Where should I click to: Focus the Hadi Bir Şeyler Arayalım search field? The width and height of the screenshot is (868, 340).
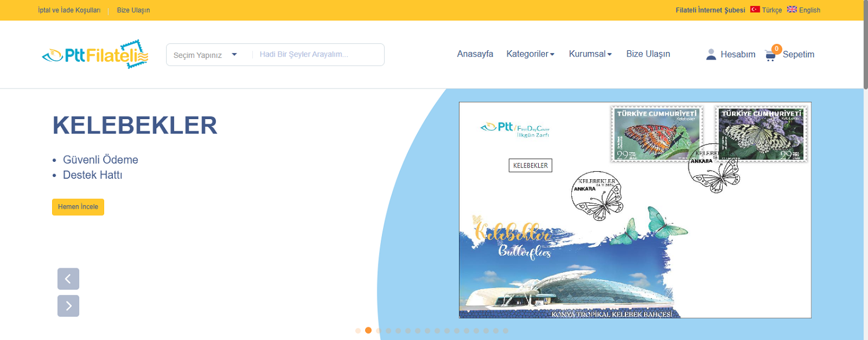318,55
